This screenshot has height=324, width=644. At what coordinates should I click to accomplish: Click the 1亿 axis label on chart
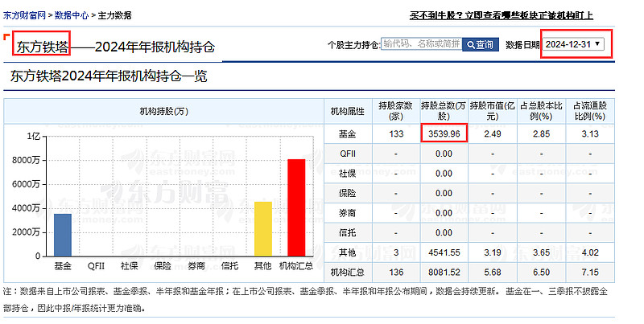[x=33, y=136]
